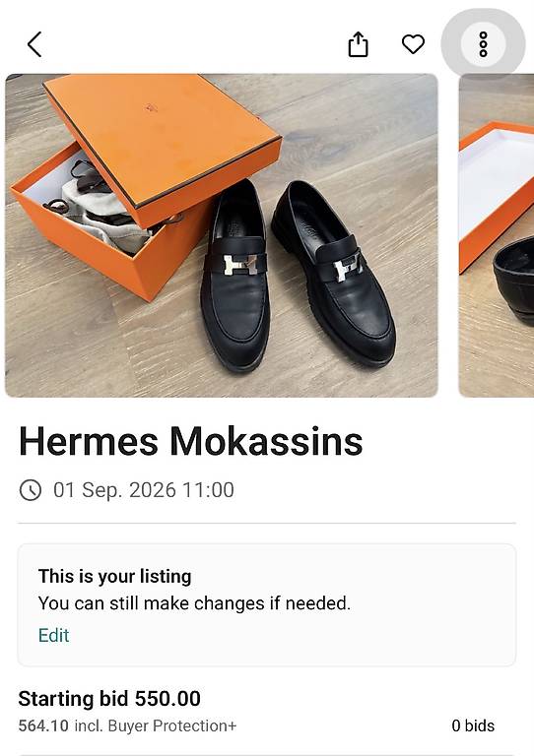
Task: View the 0 bids counter
Action: coord(473,725)
